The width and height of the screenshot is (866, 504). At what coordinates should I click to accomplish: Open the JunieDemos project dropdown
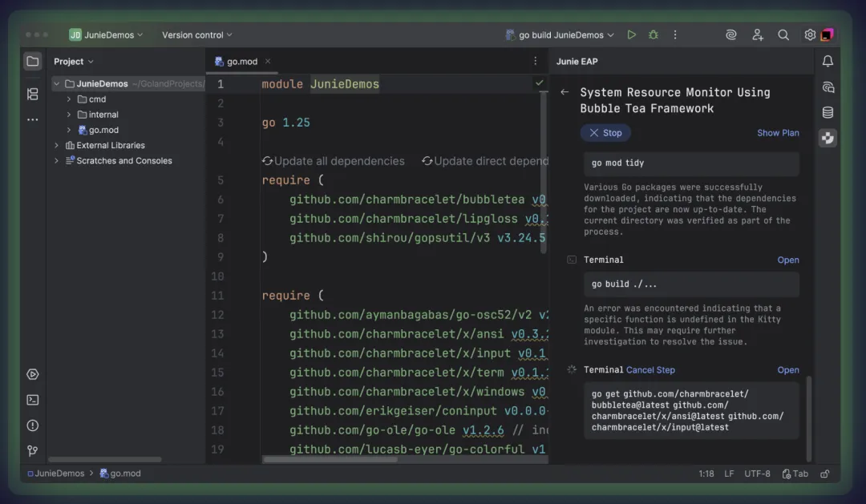click(106, 34)
